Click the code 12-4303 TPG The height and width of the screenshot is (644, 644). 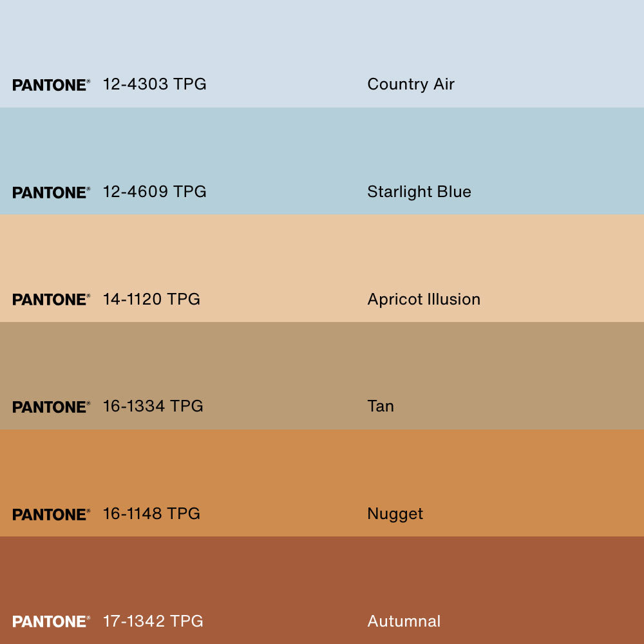click(155, 84)
